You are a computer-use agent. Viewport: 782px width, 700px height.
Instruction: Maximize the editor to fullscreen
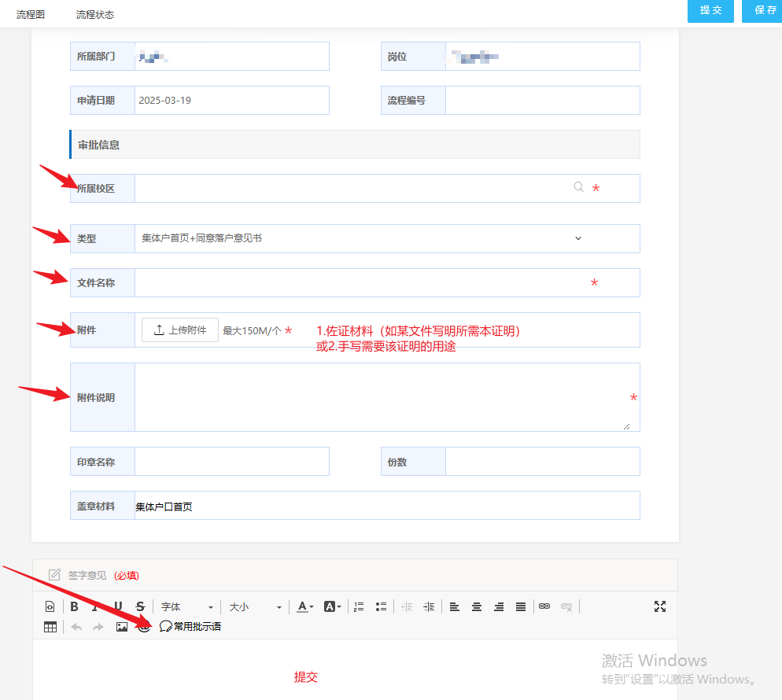(x=660, y=606)
